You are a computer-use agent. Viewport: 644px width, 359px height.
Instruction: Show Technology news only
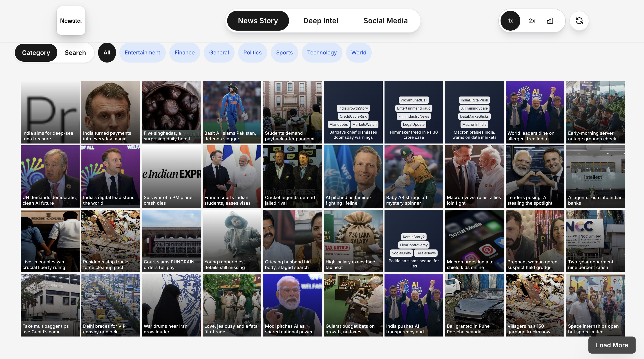322,53
